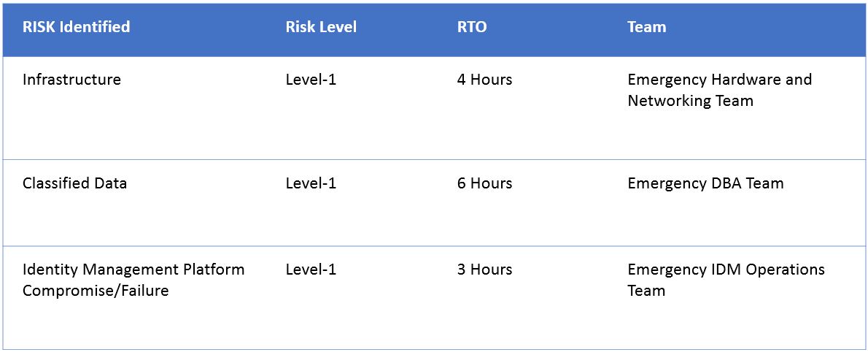The width and height of the screenshot is (868, 363).
Task: Click the "Compromise/Failure" text line
Action: pos(96,291)
